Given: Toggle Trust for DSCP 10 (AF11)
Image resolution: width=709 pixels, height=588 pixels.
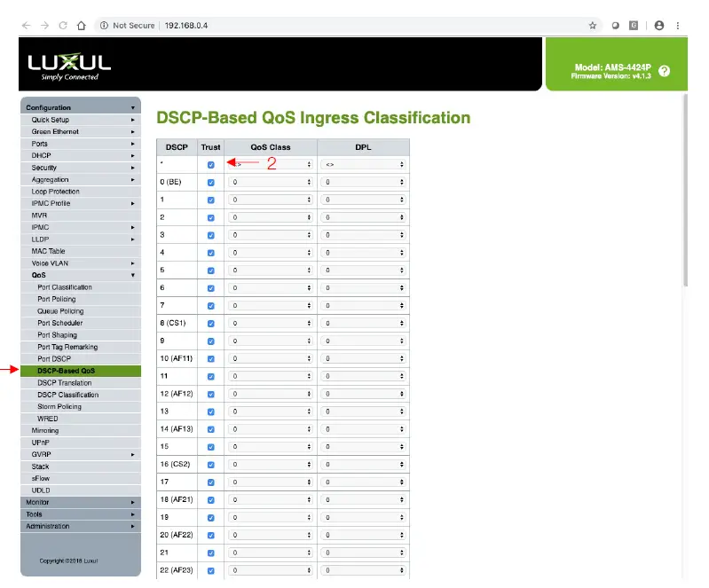Looking at the screenshot, I should click(x=210, y=359).
